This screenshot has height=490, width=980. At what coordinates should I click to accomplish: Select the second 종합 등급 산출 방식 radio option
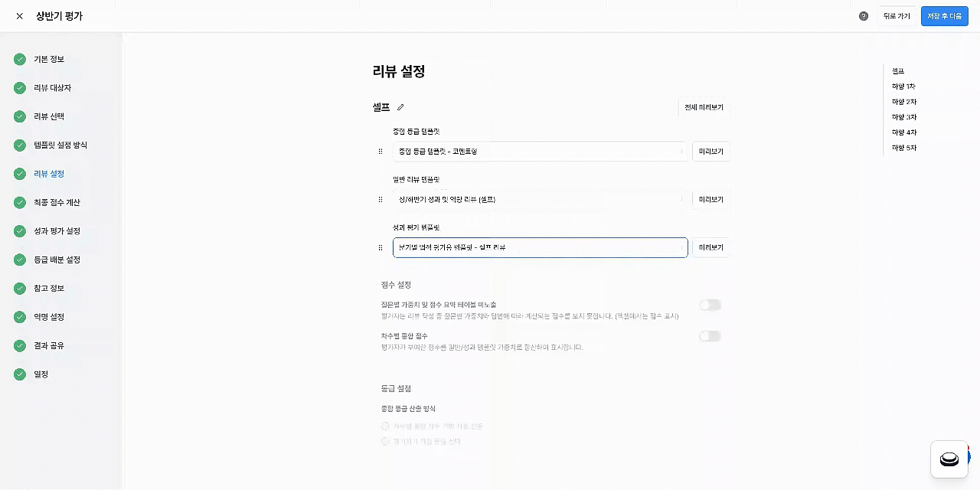pos(386,442)
